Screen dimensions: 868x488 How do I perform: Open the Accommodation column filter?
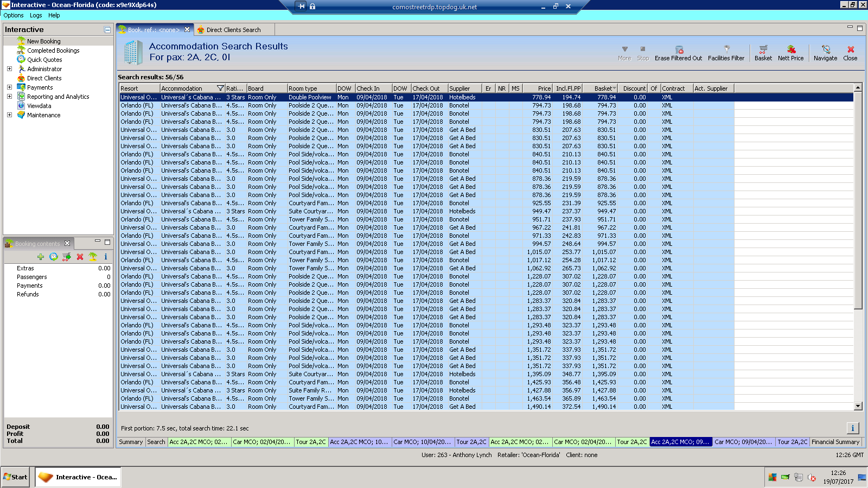pos(220,88)
